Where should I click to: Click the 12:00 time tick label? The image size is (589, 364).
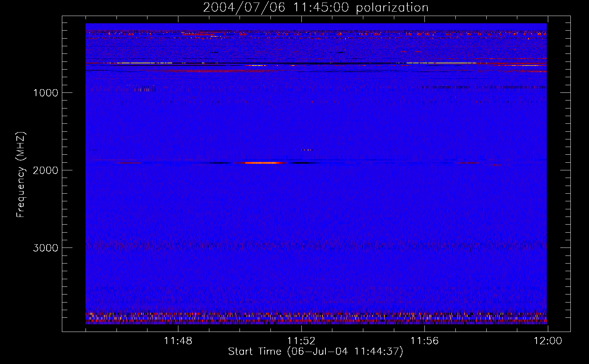coord(548,341)
